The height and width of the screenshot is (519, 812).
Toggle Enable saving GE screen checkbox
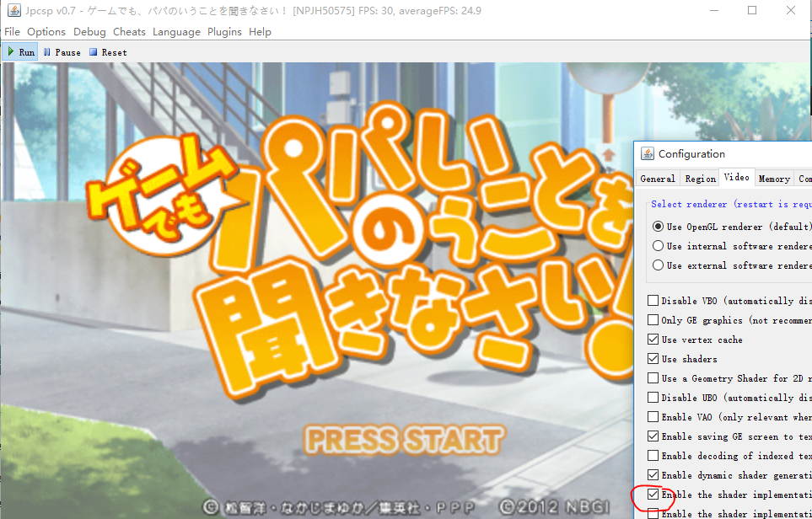pos(653,436)
